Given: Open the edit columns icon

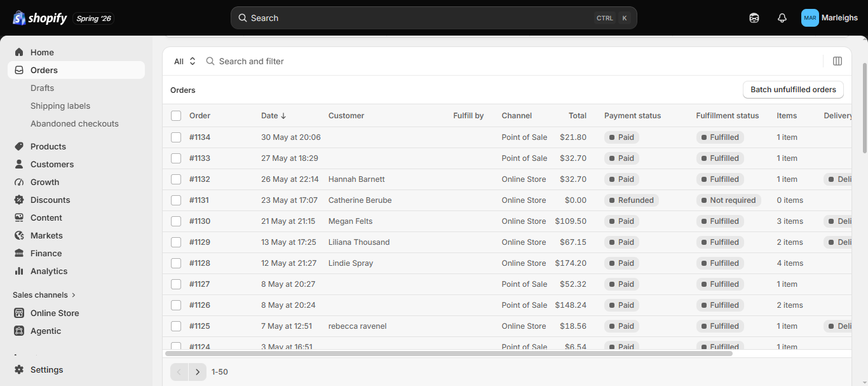Looking at the screenshot, I should (x=837, y=61).
